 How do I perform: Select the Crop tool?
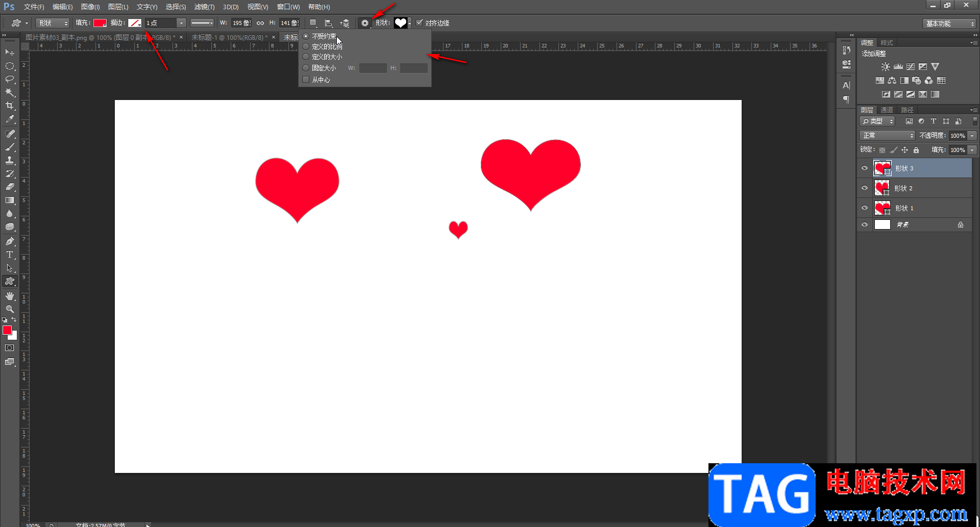[x=10, y=106]
